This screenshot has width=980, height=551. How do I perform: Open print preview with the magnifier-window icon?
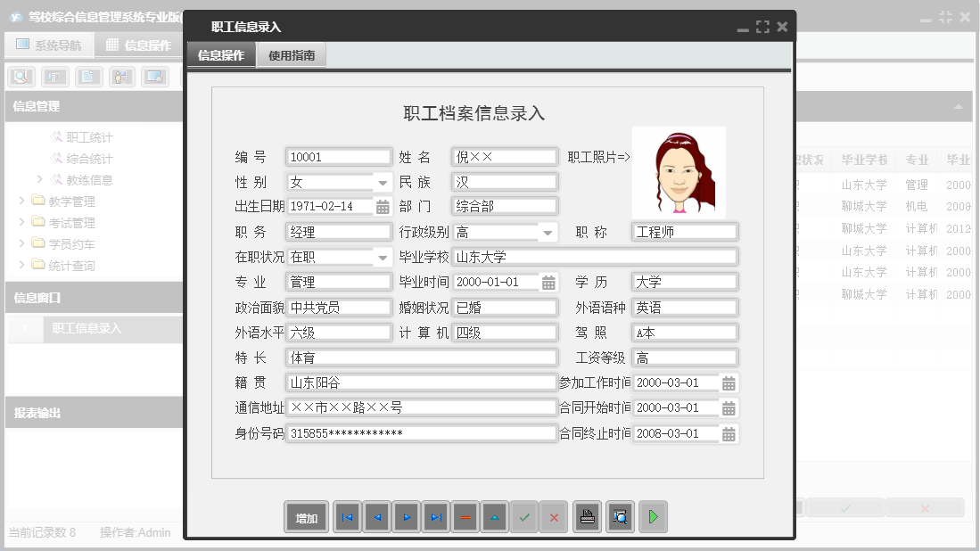tap(619, 516)
